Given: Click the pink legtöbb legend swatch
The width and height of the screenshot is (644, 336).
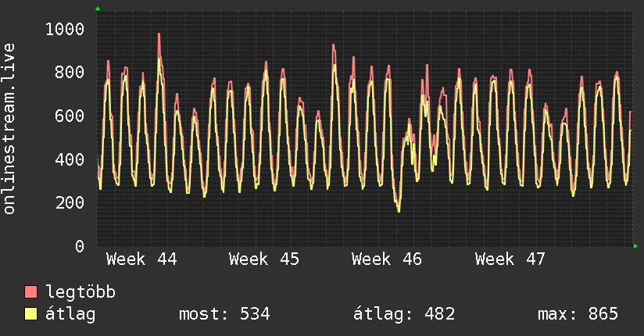Looking at the screenshot, I should 30,291.
